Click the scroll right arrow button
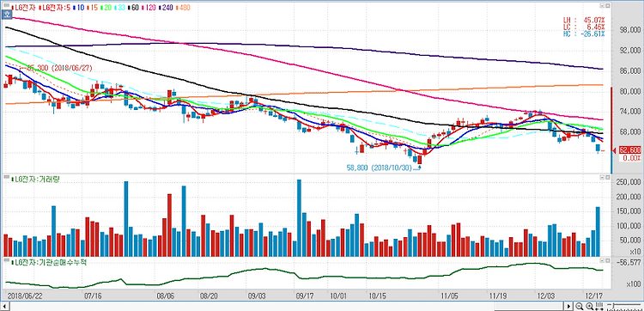 click(568, 306)
